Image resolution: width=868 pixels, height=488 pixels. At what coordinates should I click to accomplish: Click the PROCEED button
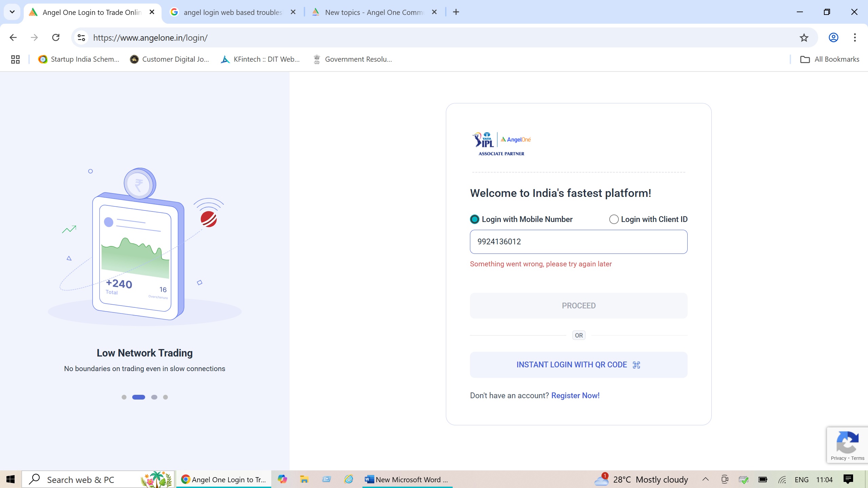pyautogui.click(x=578, y=306)
